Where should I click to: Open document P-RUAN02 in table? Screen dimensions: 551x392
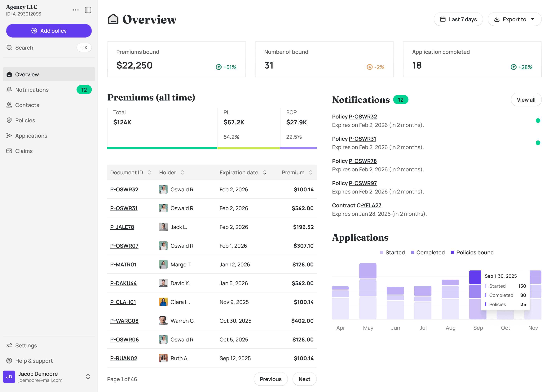click(124, 358)
